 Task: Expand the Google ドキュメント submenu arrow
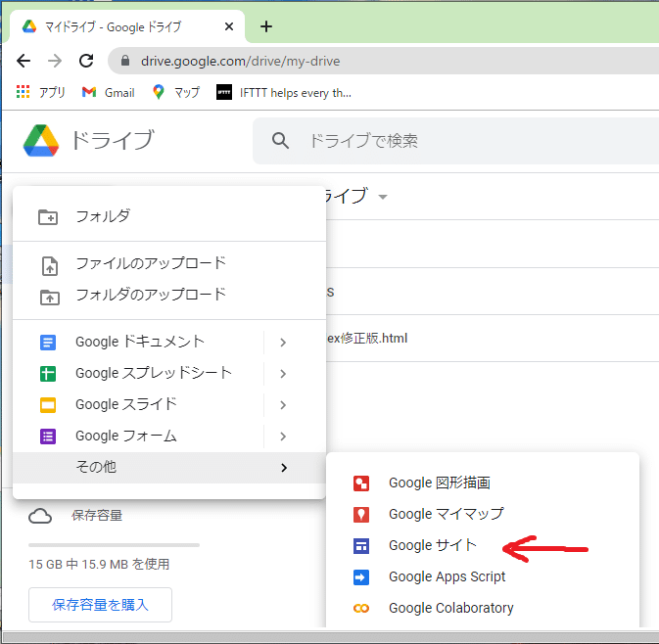click(283, 343)
